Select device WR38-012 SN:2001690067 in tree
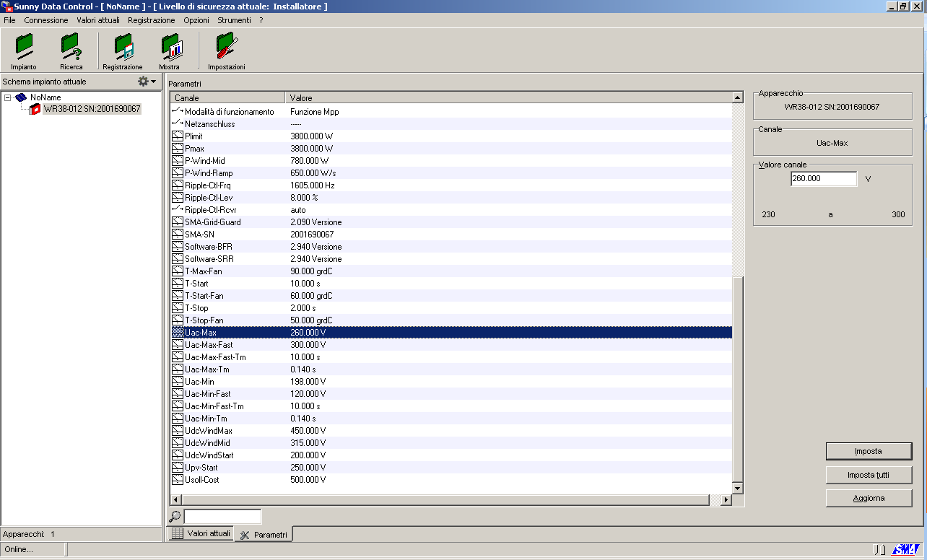Viewport: 927px width, 560px height. point(92,109)
